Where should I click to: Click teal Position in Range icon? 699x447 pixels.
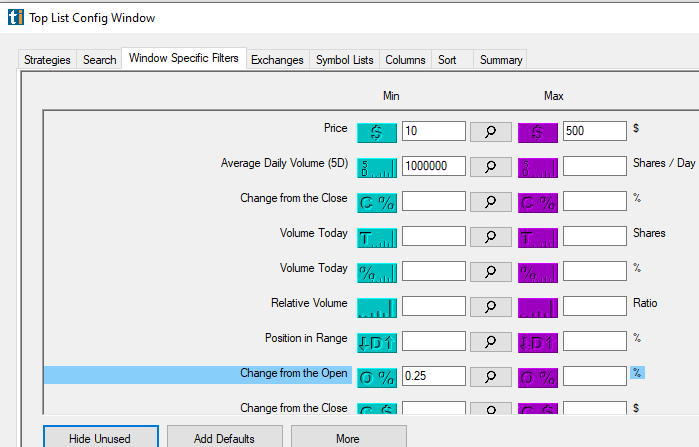point(377,343)
